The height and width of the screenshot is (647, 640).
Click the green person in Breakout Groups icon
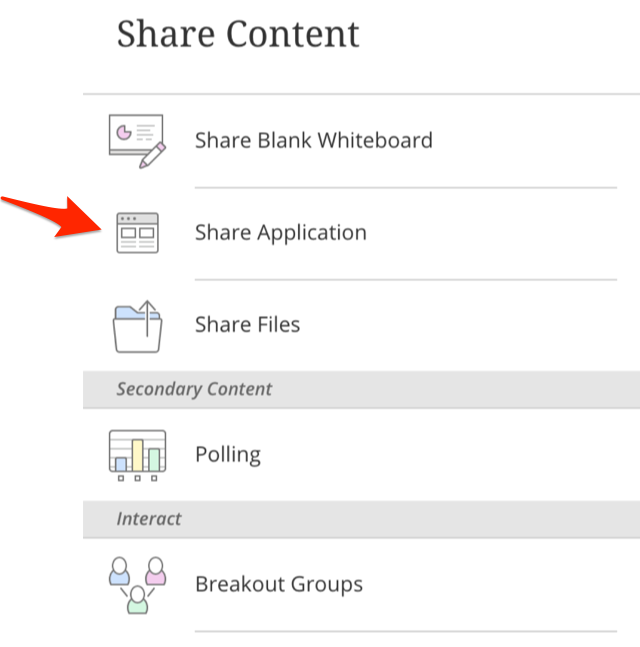click(x=137, y=600)
